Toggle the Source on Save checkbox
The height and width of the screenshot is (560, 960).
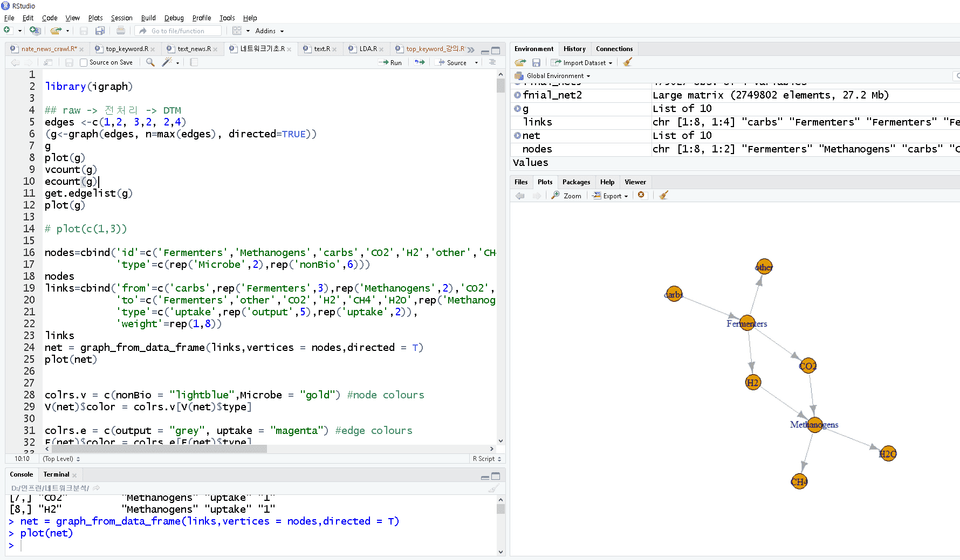point(82,62)
